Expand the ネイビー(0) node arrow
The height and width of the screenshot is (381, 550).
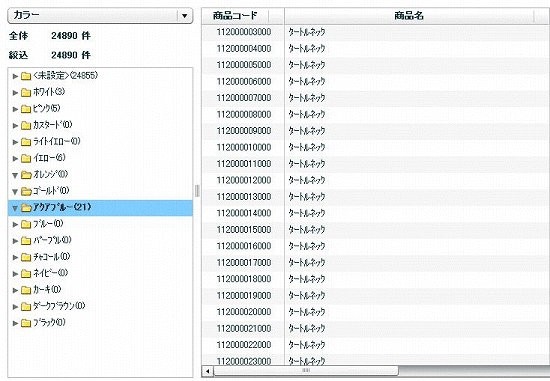tap(15, 274)
